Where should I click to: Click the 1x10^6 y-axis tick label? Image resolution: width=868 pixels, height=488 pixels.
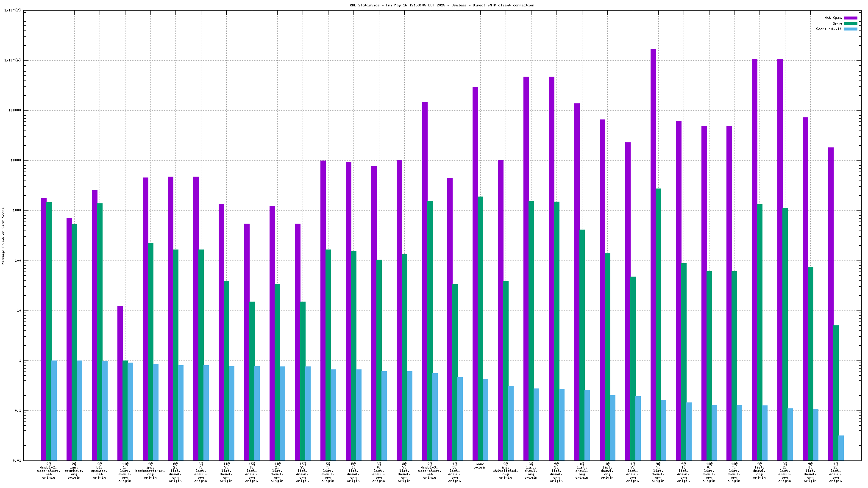13,60
